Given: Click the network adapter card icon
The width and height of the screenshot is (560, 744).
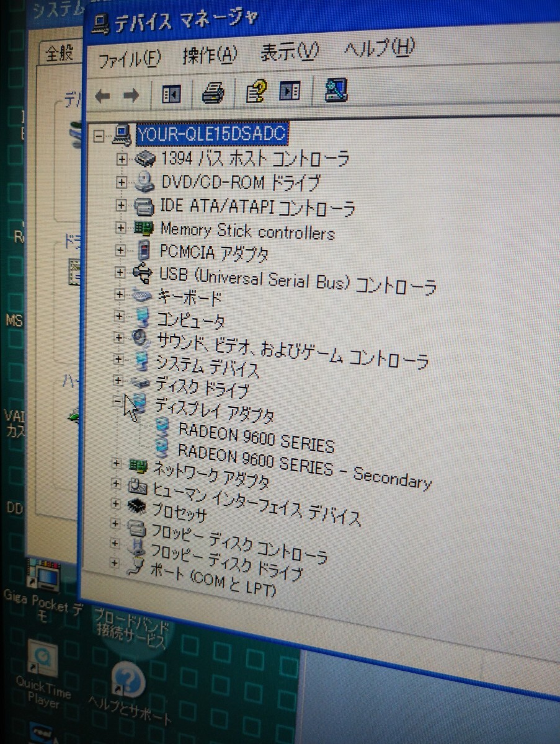Looking at the screenshot, I should tap(137, 464).
